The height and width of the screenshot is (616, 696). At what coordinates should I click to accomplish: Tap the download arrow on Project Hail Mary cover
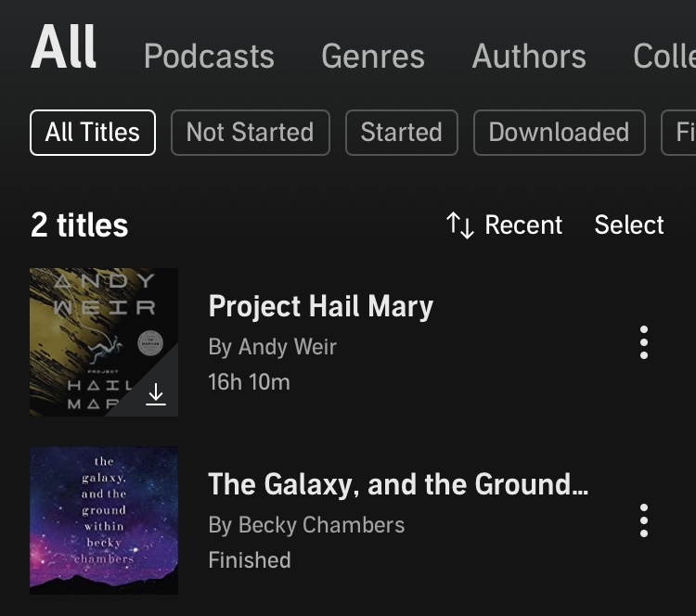coord(156,394)
